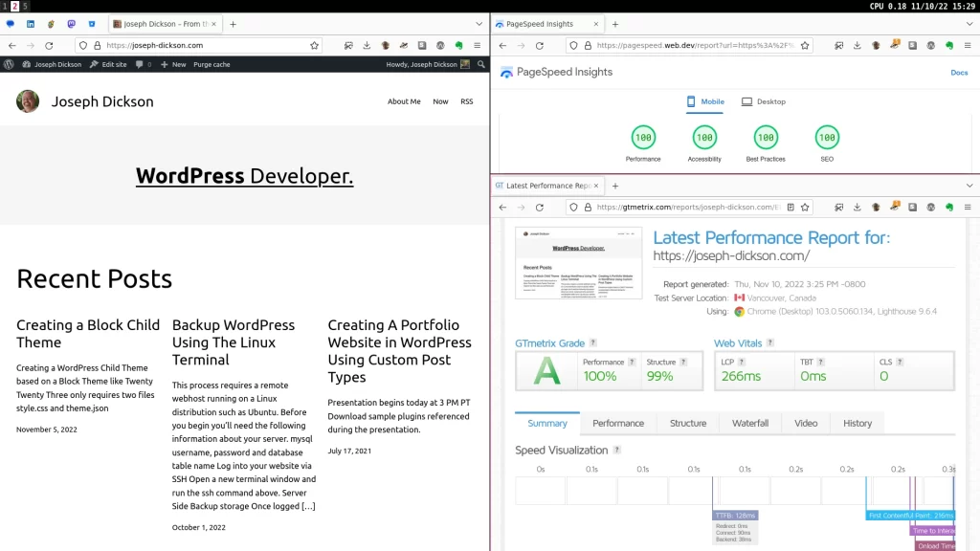Bookmark joseph-dickson.com with the star icon
This screenshot has width=980, height=551.
[x=314, y=45]
